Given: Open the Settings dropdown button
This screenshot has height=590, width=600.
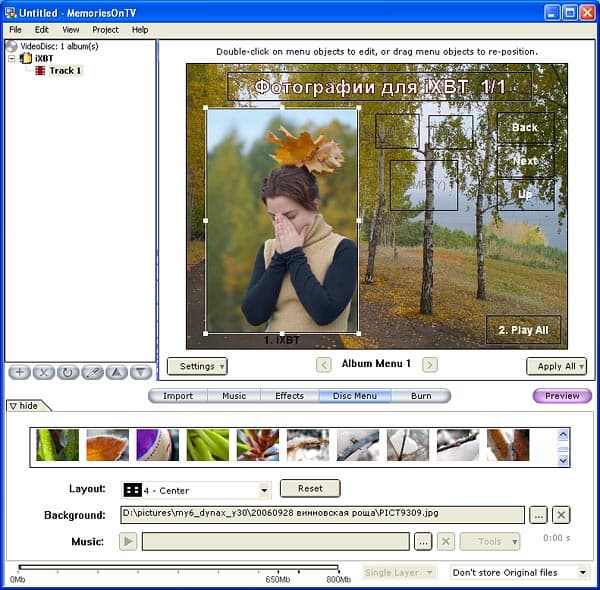Looking at the screenshot, I should [x=197, y=366].
